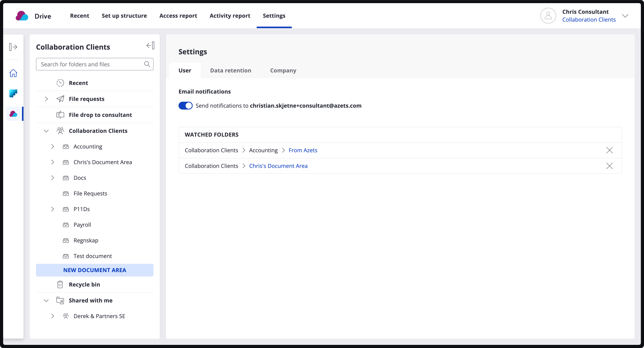Collapse Collaboration Clients tree node
This screenshot has width=644, height=348.
click(46, 131)
